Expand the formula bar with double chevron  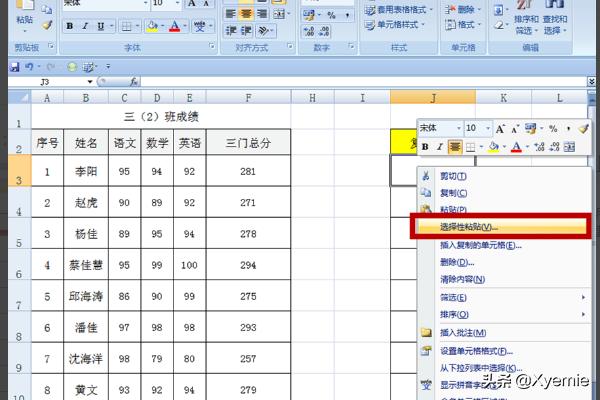(x=591, y=82)
